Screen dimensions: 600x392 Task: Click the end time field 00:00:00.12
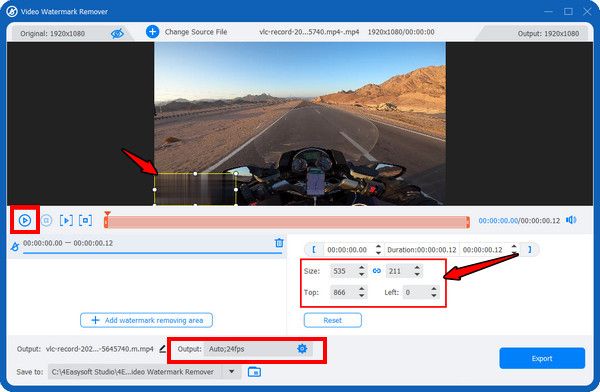click(484, 250)
